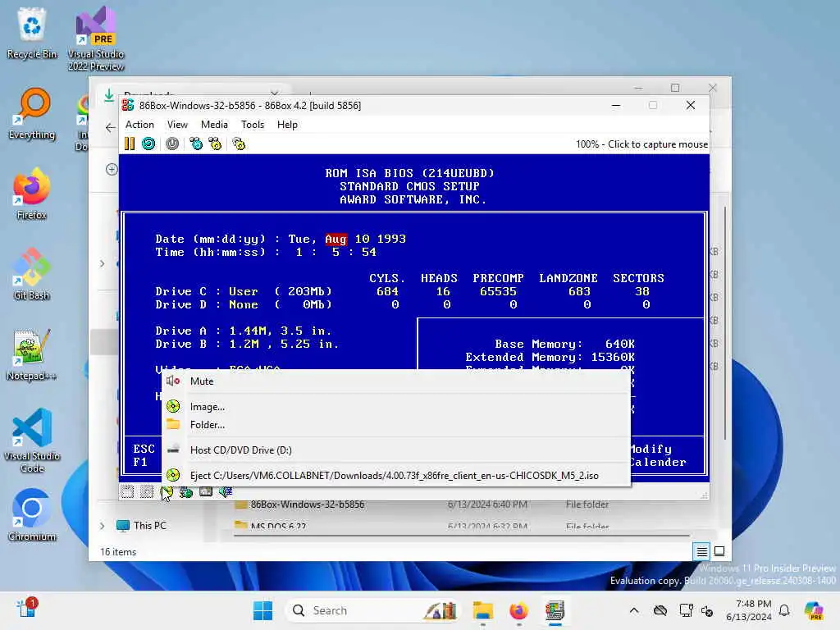Click second floppy drive status bar icon
This screenshot has width=840, height=630.
147,492
